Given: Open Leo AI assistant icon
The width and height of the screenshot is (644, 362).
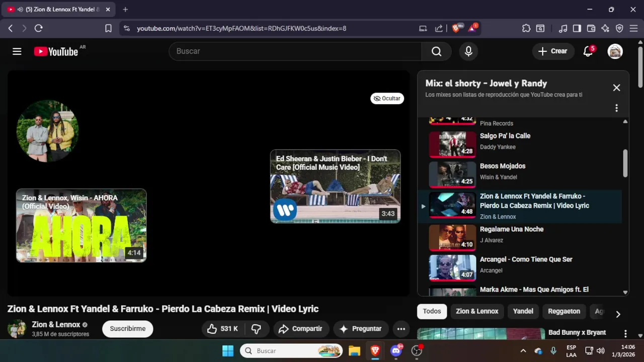Looking at the screenshot, I should point(605,29).
